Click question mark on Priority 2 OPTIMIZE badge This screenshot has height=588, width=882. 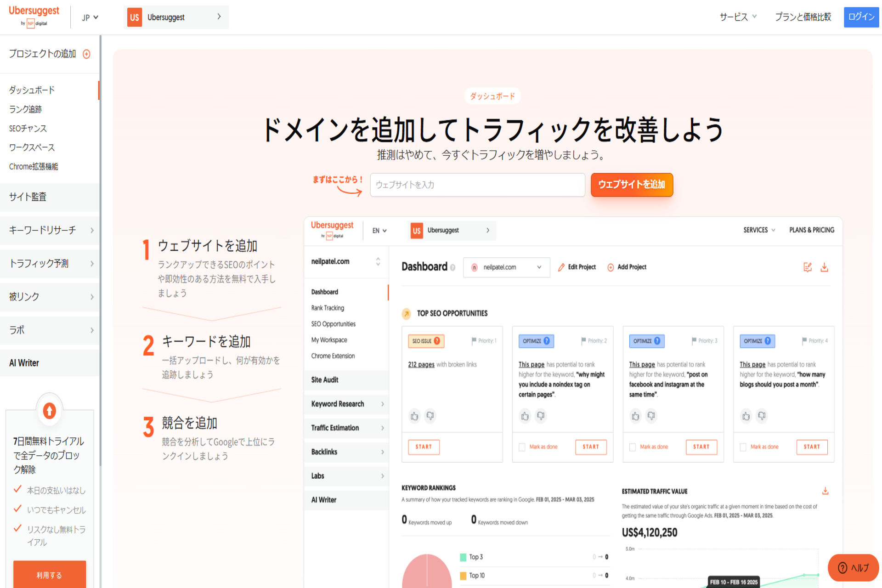click(x=547, y=341)
